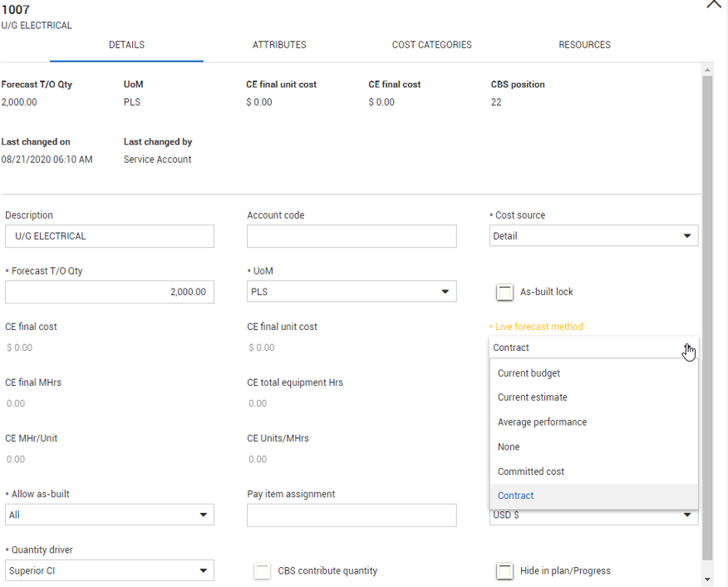Click the scrollbar down arrow
This screenshot has width=728, height=587.
click(x=707, y=580)
